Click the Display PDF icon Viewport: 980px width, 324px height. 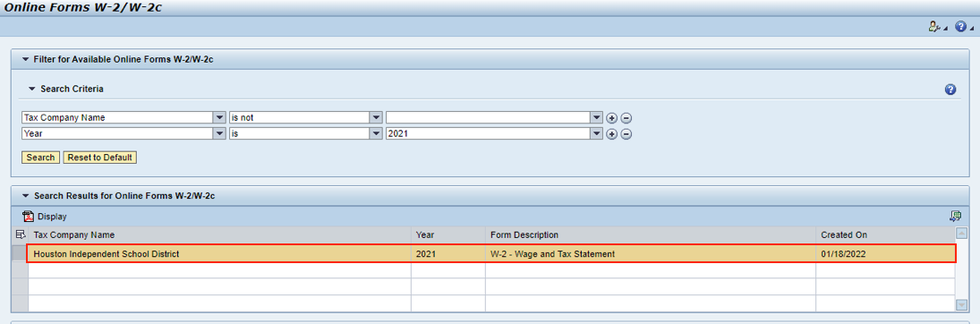click(x=28, y=217)
